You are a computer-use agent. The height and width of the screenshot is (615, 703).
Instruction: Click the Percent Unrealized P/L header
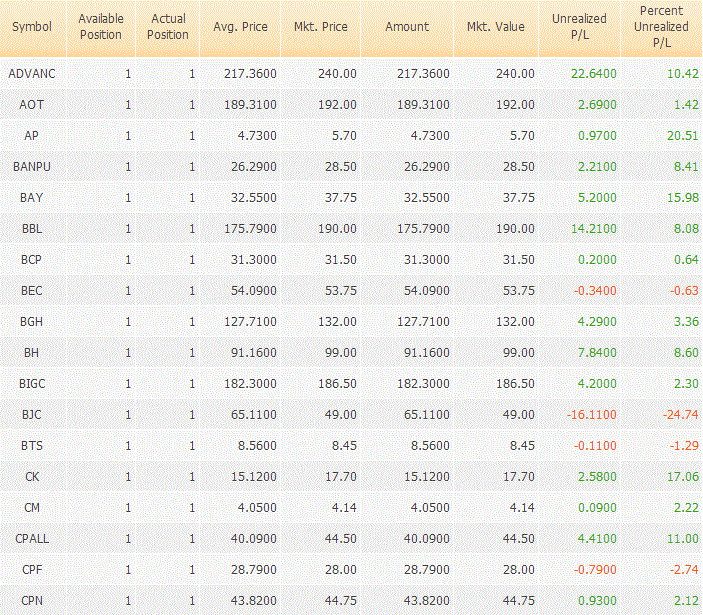pos(661,27)
